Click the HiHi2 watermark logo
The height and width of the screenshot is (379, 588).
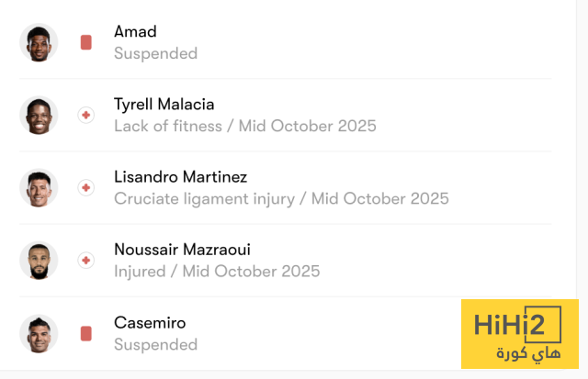click(x=518, y=332)
